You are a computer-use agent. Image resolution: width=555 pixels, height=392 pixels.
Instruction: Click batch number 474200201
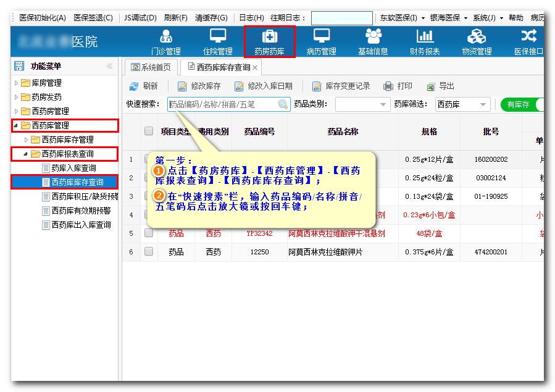pyautogui.click(x=491, y=252)
